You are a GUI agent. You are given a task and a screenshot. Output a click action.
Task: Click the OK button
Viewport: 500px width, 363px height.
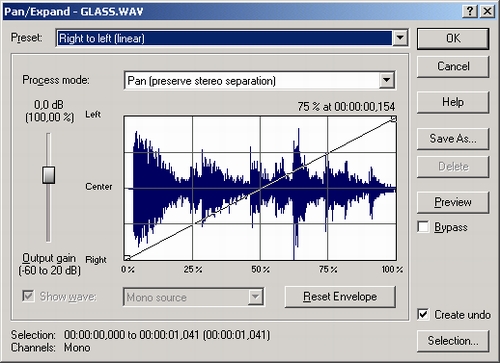(x=453, y=39)
